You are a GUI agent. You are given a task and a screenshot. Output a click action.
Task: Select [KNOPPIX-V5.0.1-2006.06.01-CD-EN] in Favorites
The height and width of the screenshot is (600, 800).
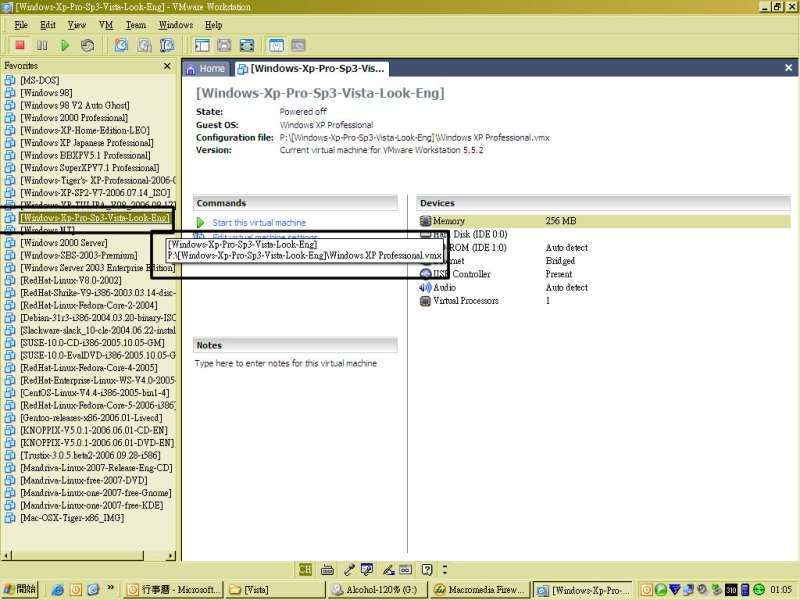(x=94, y=430)
